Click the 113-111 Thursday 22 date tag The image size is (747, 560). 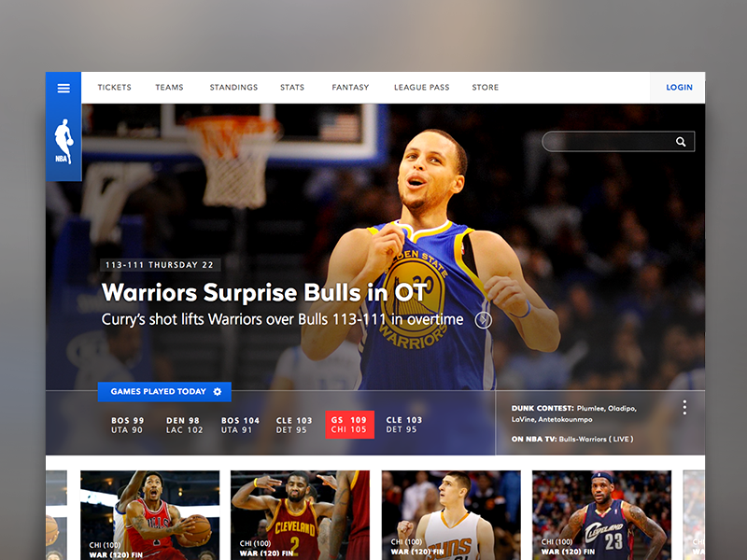[160, 265]
